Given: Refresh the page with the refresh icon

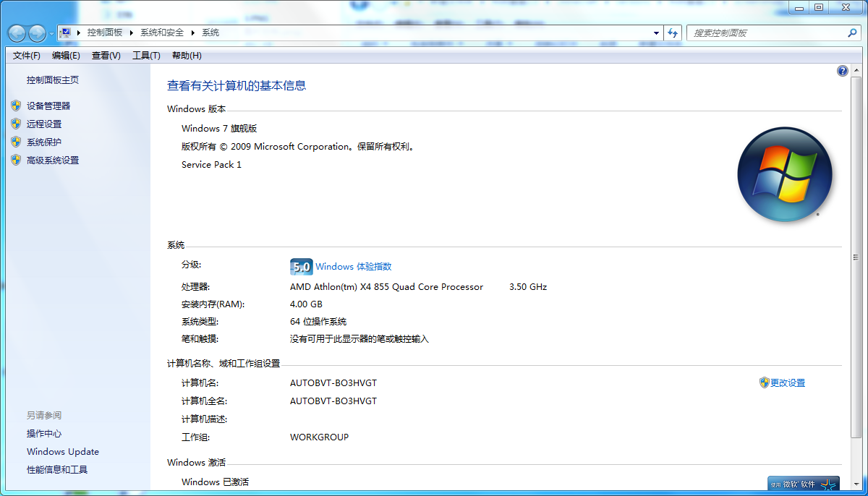Looking at the screenshot, I should (673, 33).
